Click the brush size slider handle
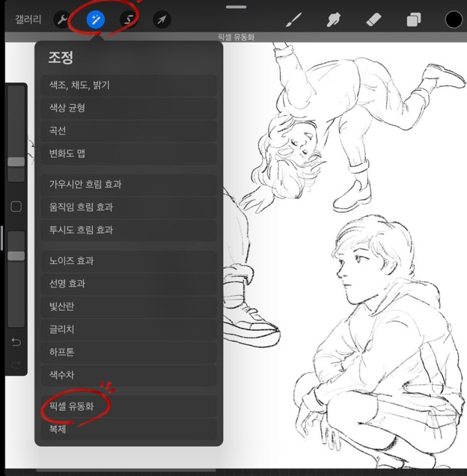Viewport: 467px width, 476px height. (16, 161)
